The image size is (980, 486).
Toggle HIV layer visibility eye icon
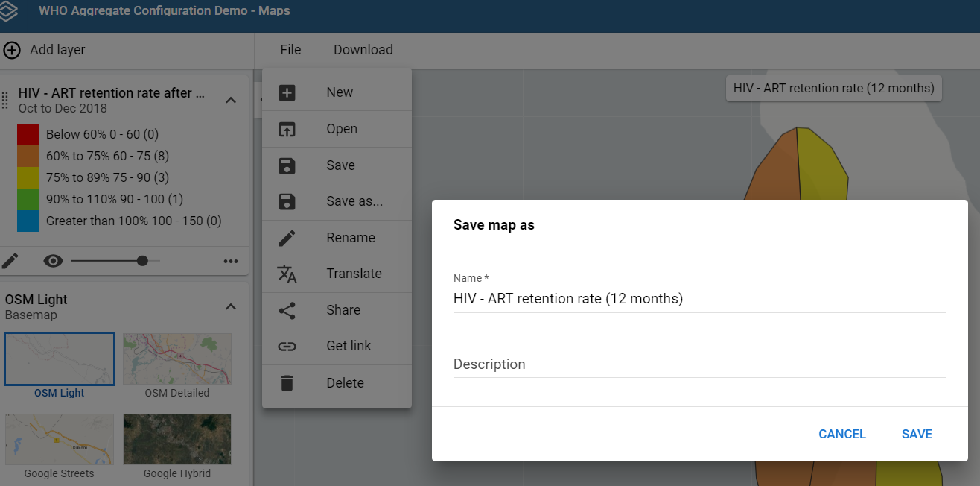pyautogui.click(x=52, y=261)
